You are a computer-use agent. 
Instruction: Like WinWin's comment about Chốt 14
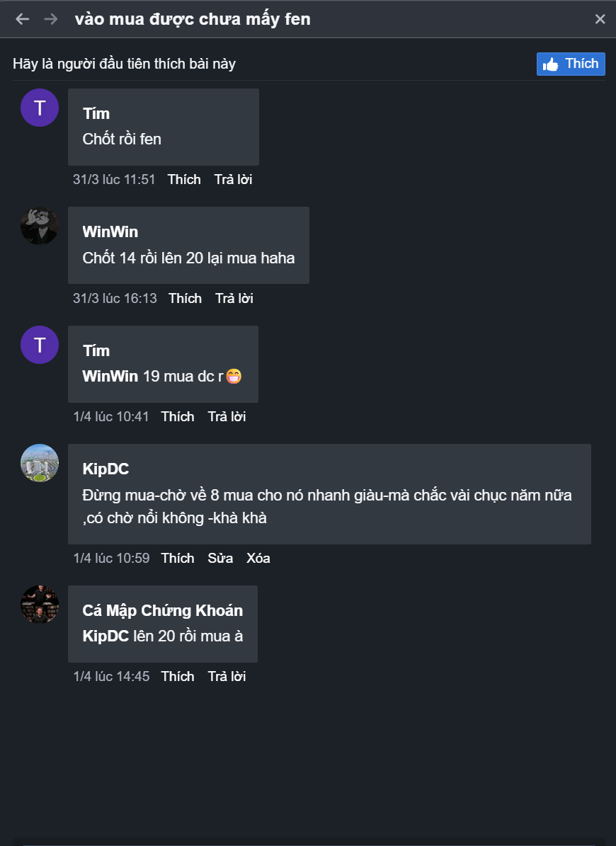tap(185, 299)
